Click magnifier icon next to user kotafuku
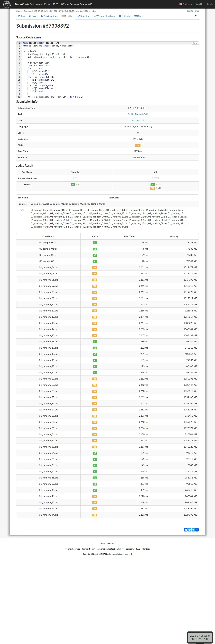Image resolution: width=215 pixels, height=644 pixels. click(x=143, y=120)
